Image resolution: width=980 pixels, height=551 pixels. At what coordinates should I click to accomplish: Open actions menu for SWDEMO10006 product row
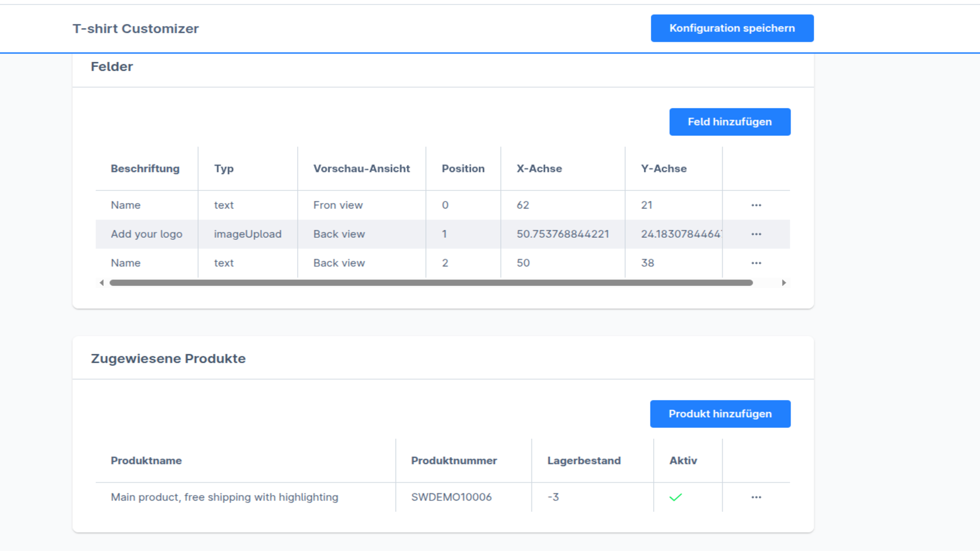(756, 497)
